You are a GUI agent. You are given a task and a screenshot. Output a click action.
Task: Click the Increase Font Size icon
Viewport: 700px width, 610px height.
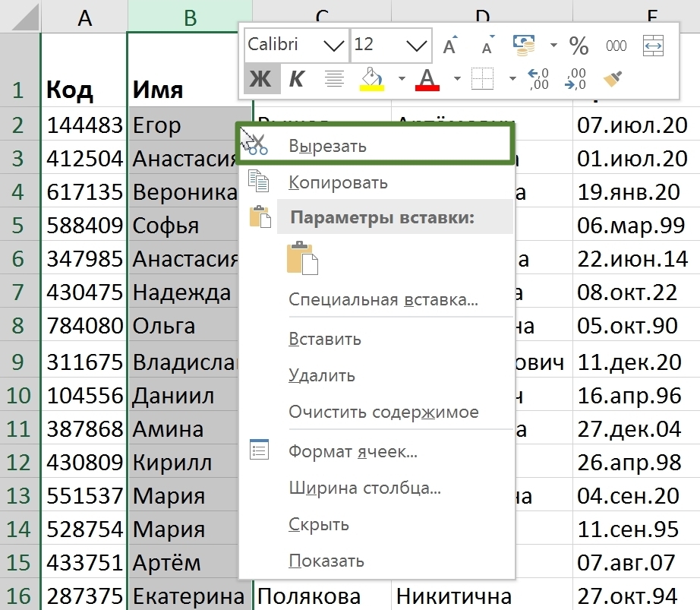[x=450, y=45]
